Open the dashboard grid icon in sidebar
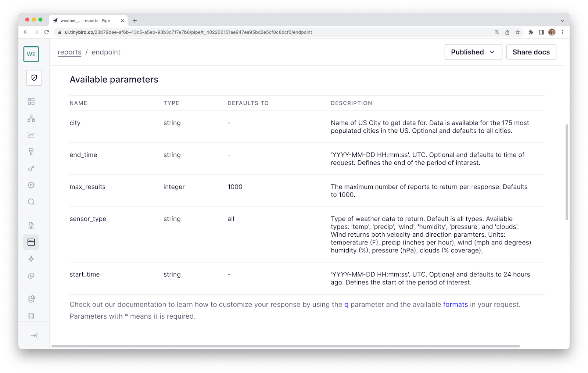The image size is (588, 373). tap(31, 101)
